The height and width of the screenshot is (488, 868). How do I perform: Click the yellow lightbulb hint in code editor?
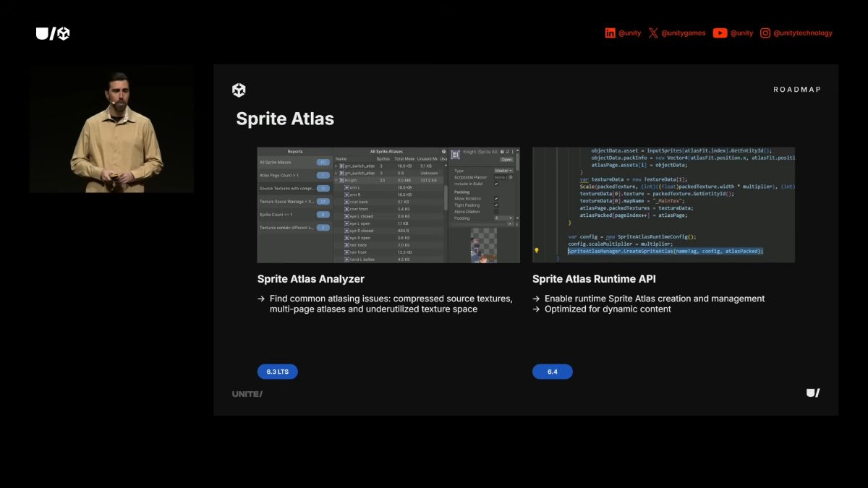[x=536, y=251]
